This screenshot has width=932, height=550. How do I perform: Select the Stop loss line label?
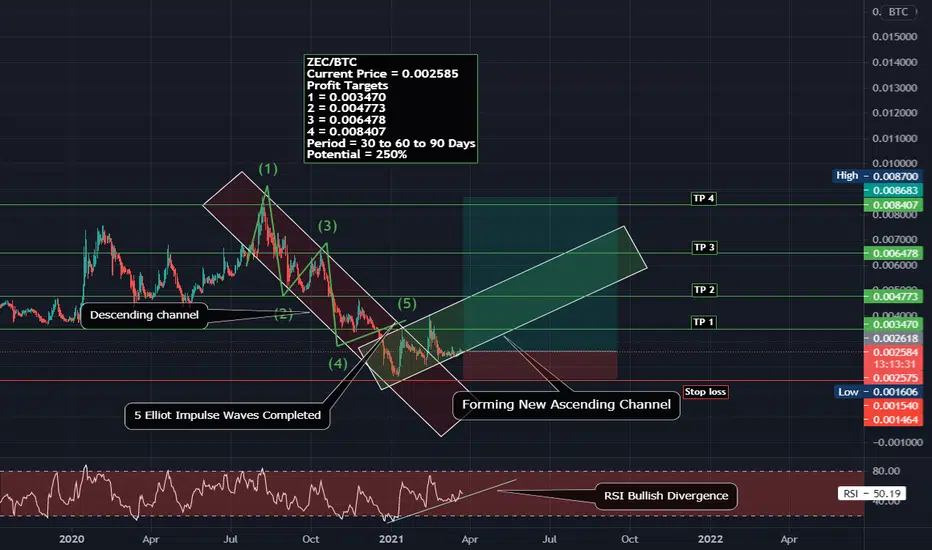click(x=706, y=392)
